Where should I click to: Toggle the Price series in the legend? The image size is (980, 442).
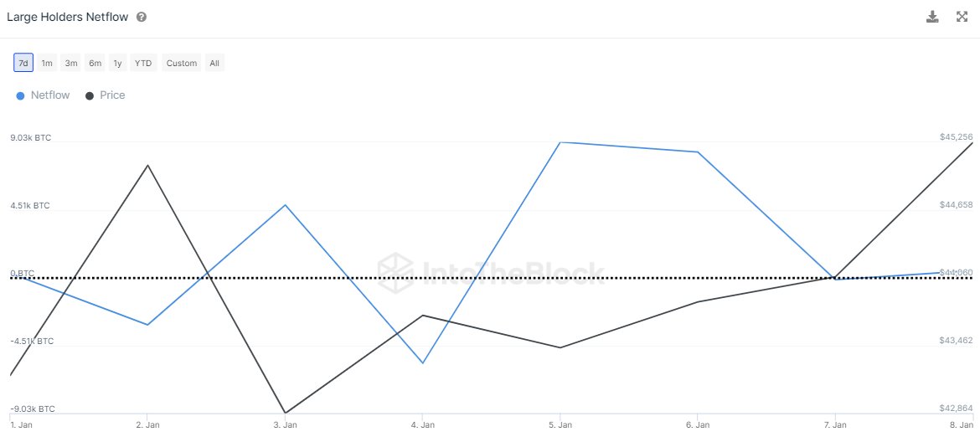(112, 95)
